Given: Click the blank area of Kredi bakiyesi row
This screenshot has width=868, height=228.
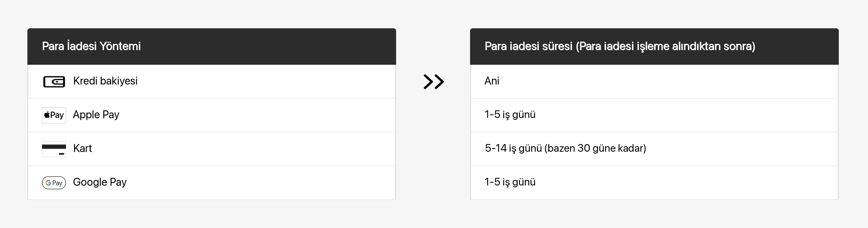Looking at the screenshot, I should pyautogui.click(x=266, y=81).
